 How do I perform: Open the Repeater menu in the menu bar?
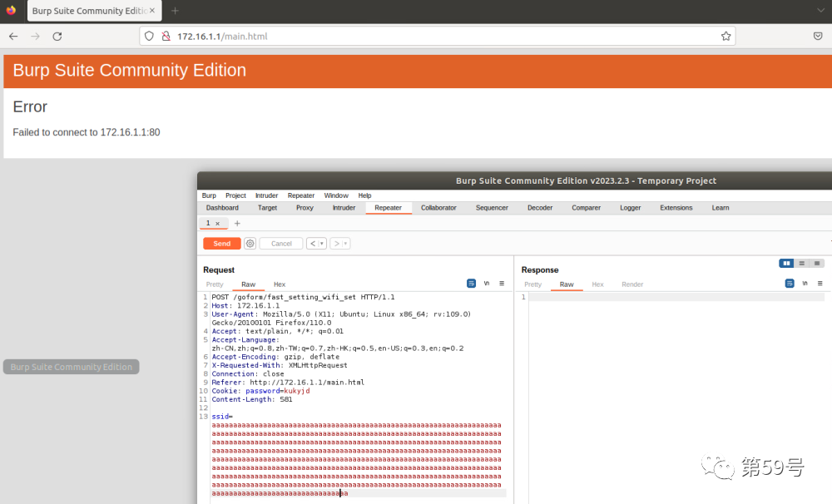tap(301, 195)
